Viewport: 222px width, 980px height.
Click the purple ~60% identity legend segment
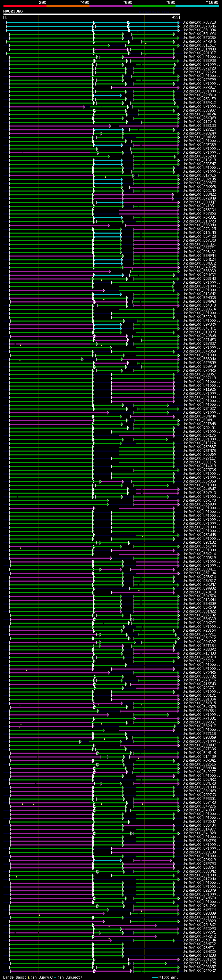111,6
